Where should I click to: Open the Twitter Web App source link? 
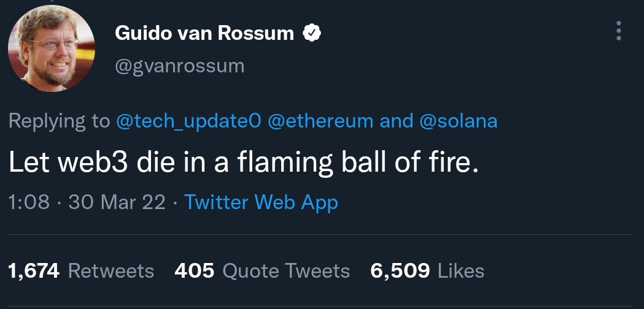261,202
